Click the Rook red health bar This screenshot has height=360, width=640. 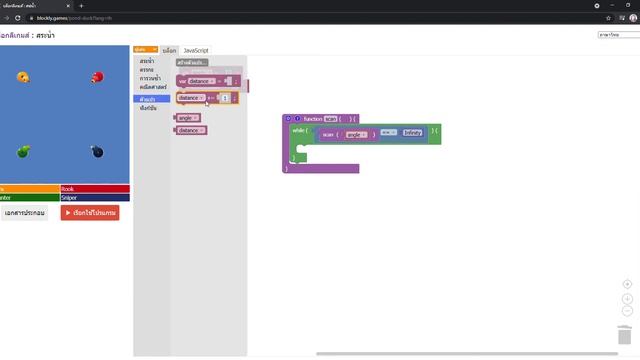(x=95, y=189)
